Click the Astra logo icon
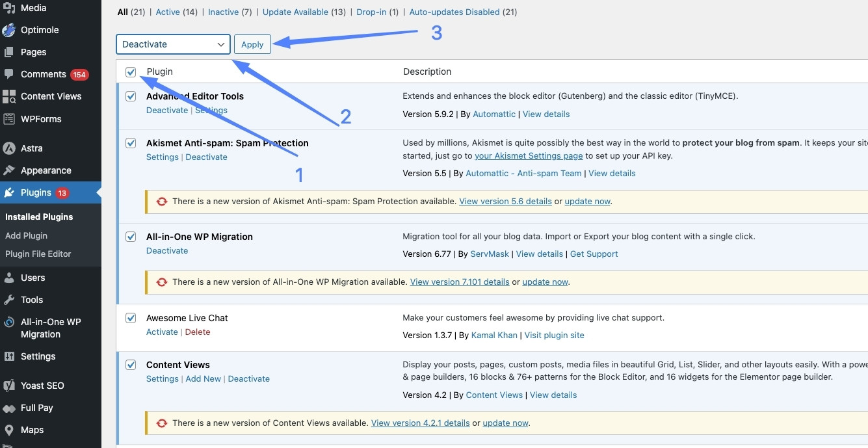This screenshot has height=448, width=868. click(x=9, y=148)
